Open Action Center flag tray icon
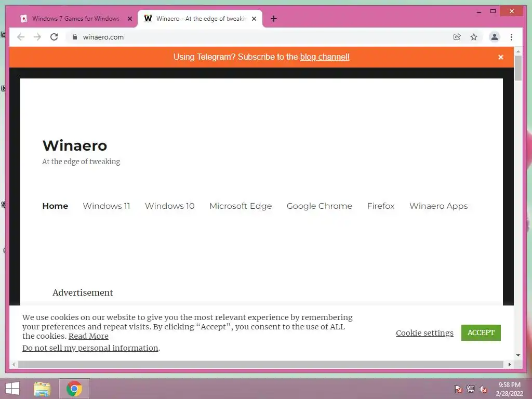Viewport: 532px width, 399px height. (x=458, y=389)
